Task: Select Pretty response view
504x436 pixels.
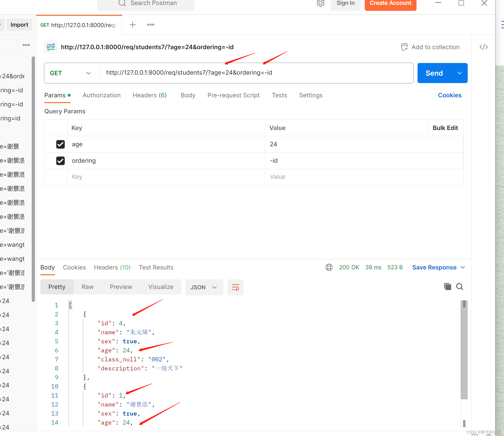Action: point(57,287)
